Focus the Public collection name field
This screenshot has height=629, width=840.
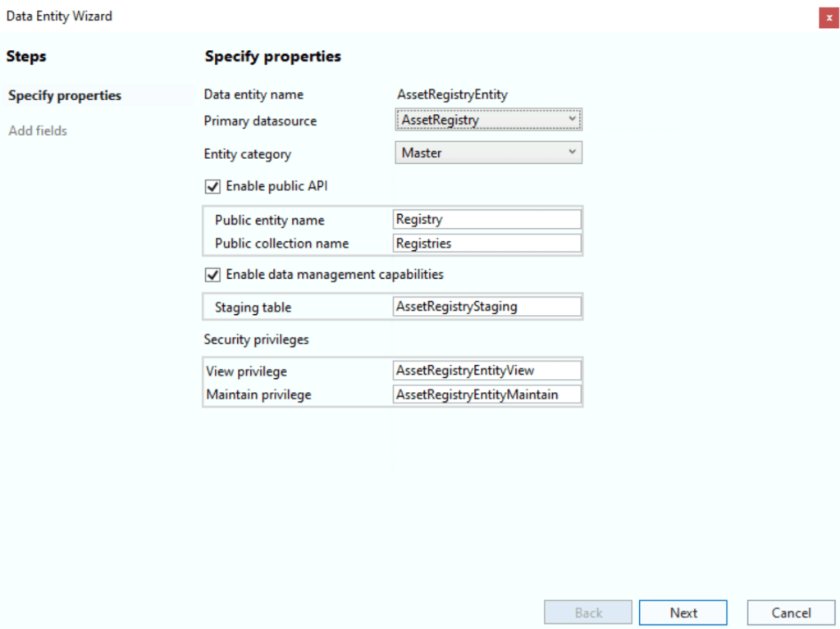click(x=486, y=244)
